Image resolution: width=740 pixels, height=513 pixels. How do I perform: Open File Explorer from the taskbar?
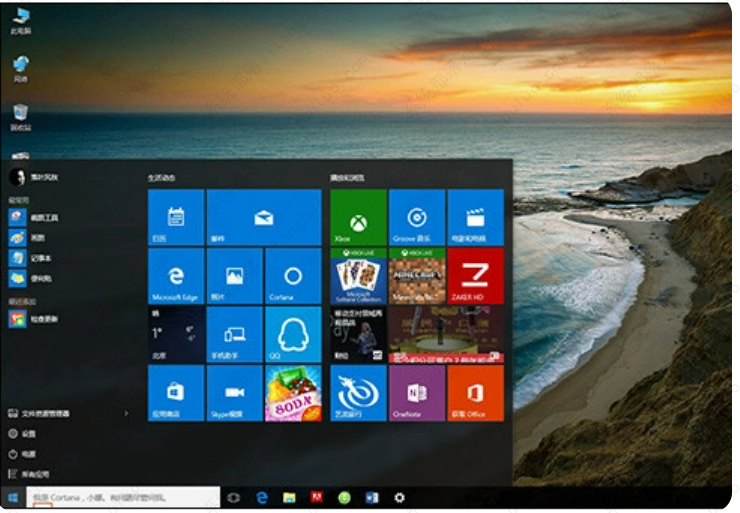pos(289,497)
